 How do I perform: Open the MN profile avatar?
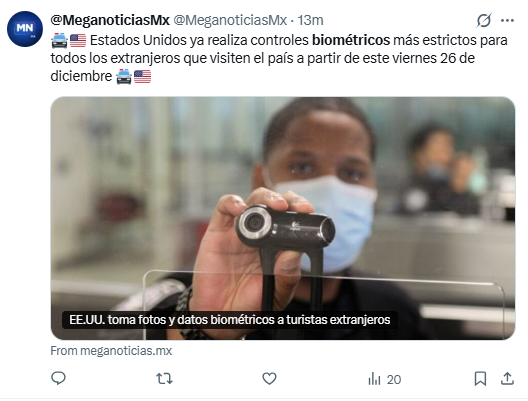tap(25, 29)
